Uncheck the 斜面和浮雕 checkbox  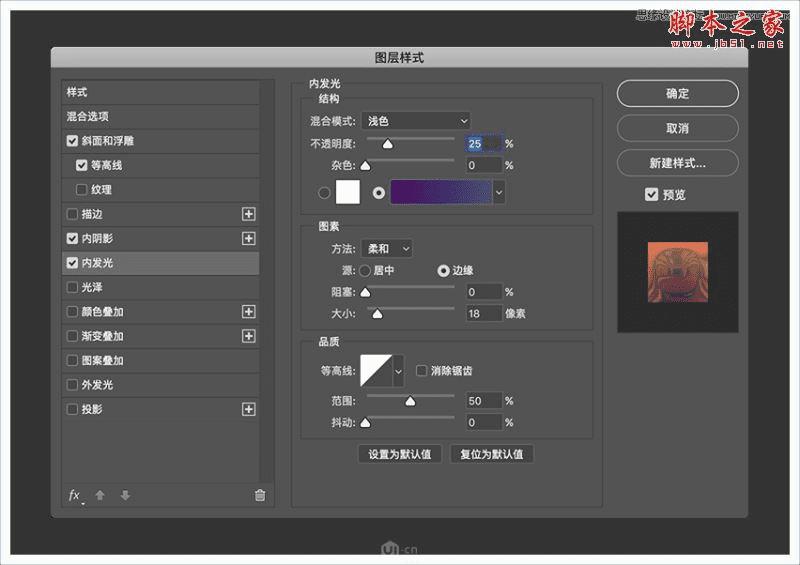point(72,141)
